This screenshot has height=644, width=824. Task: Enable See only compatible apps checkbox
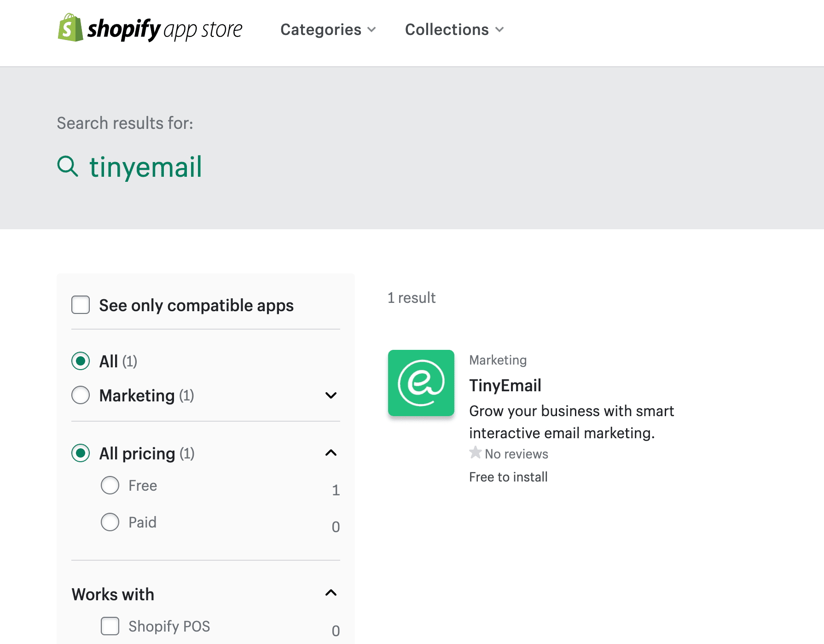click(x=81, y=305)
